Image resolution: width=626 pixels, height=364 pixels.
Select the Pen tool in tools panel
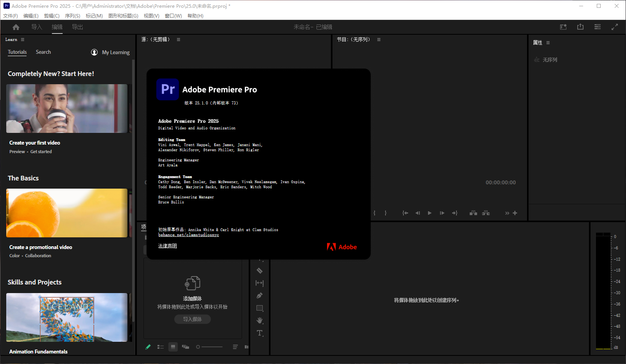click(x=260, y=295)
